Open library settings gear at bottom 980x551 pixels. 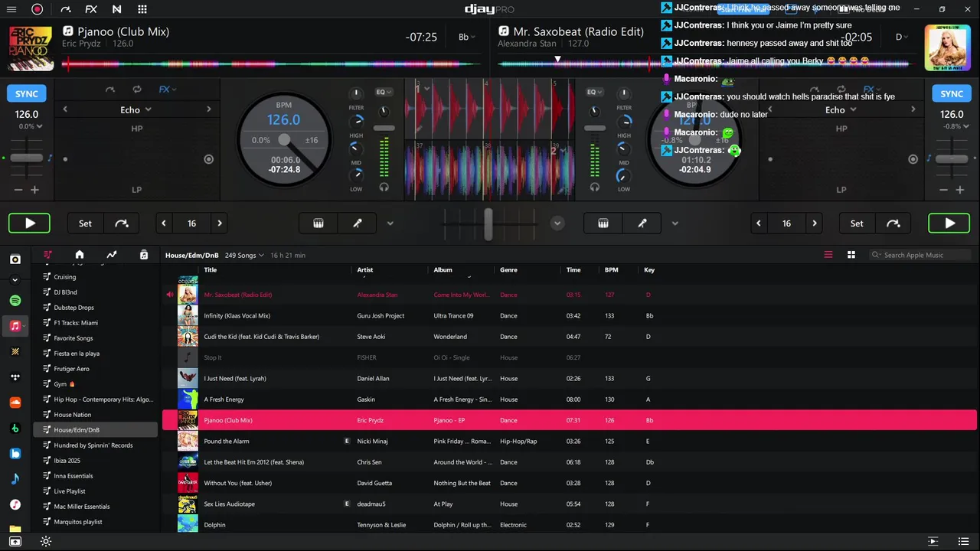46,542
